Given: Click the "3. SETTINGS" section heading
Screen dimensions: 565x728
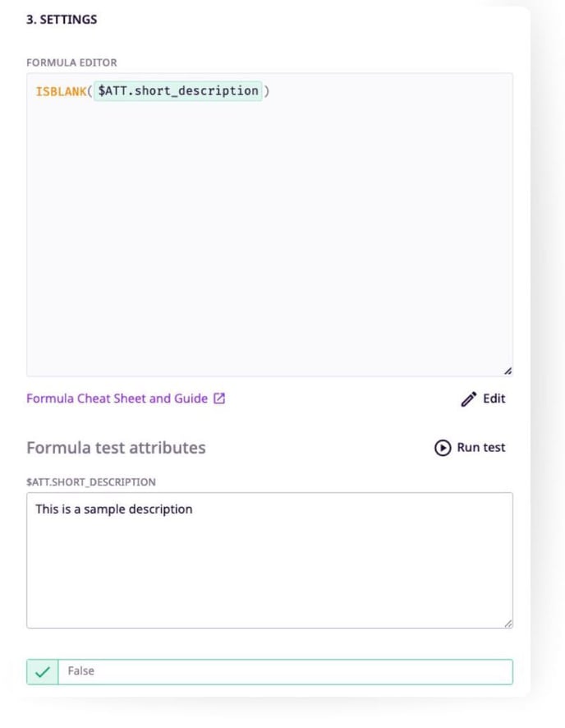Looking at the screenshot, I should click(62, 19).
